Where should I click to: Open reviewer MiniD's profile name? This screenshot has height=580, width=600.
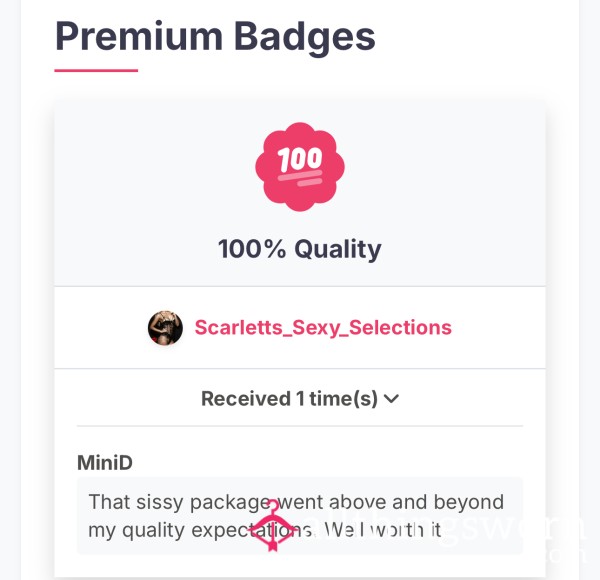click(105, 462)
